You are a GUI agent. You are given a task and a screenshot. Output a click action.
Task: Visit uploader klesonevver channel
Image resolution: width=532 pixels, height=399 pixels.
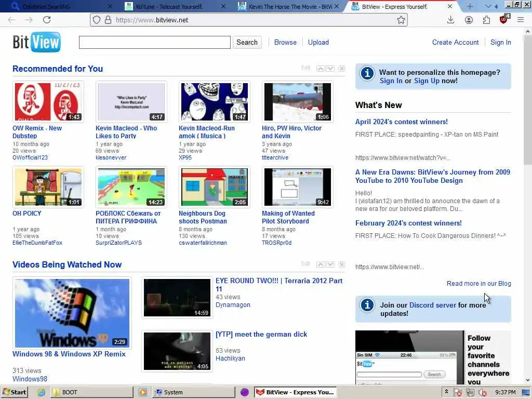tap(111, 158)
